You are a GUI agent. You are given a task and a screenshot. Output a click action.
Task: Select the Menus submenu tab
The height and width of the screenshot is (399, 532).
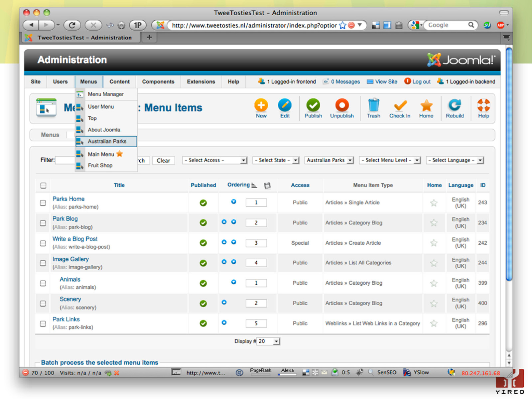coord(50,135)
